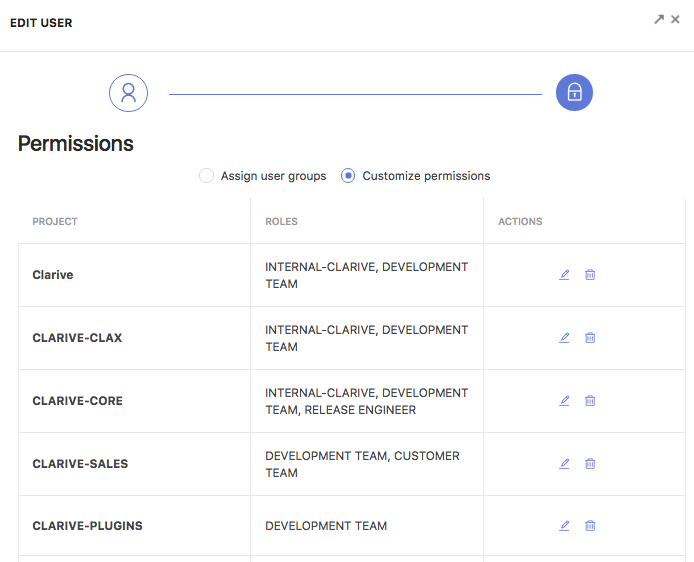The image size is (694, 562).
Task: Go to the user profile step icon
Action: pos(128,93)
